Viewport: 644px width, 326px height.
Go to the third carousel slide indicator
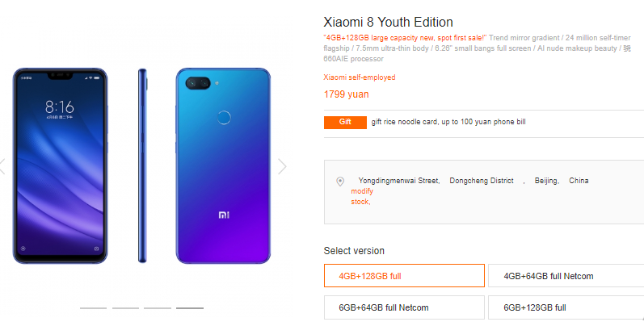[158, 308]
